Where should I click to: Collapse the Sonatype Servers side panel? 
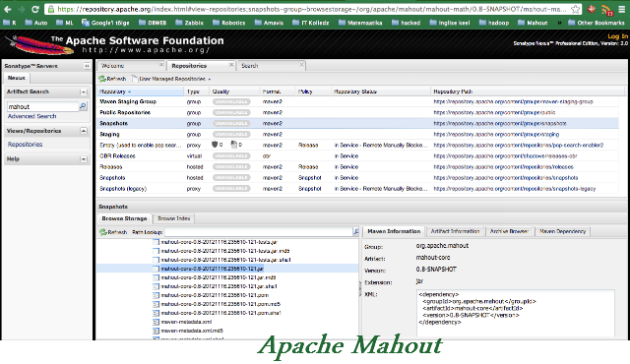click(x=87, y=66)
